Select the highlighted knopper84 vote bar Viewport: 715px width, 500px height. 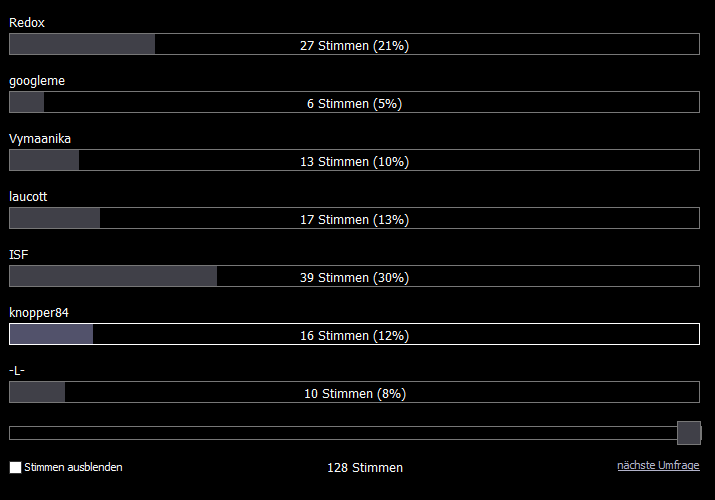(354, 334)
